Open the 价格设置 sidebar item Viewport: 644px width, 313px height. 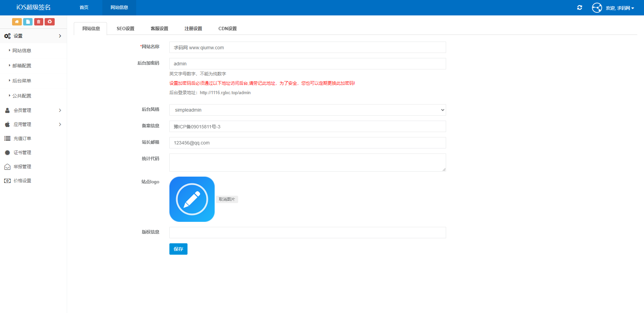click(22, 181)
